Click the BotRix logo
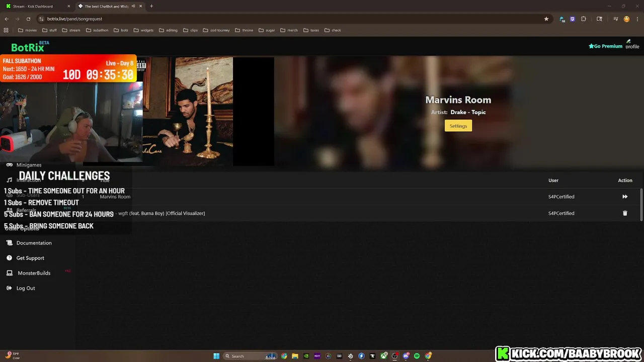The width and height of the screenshot is (644, 362). pyautogui.click(x=30, y=47)
